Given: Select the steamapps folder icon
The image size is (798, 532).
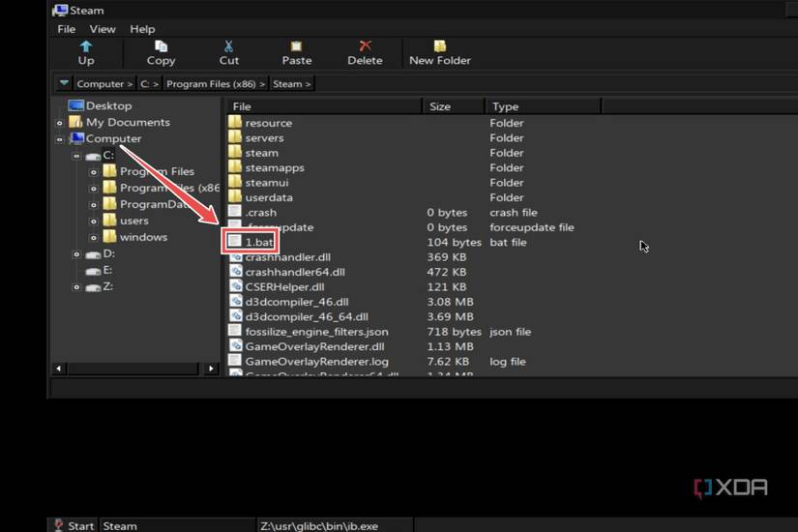Looking at the screenshot, I should (x=235, y=166).
